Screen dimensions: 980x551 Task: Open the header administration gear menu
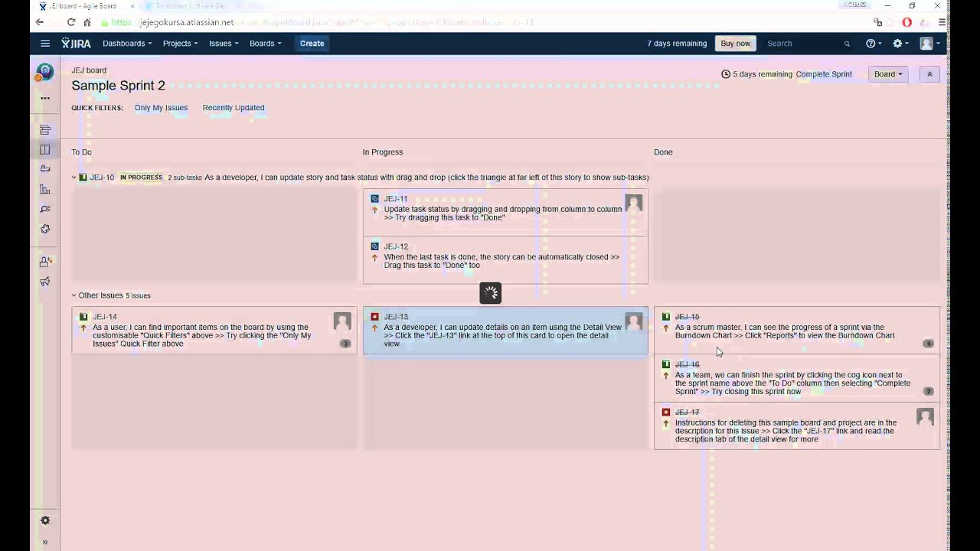[x=901, y=44]
